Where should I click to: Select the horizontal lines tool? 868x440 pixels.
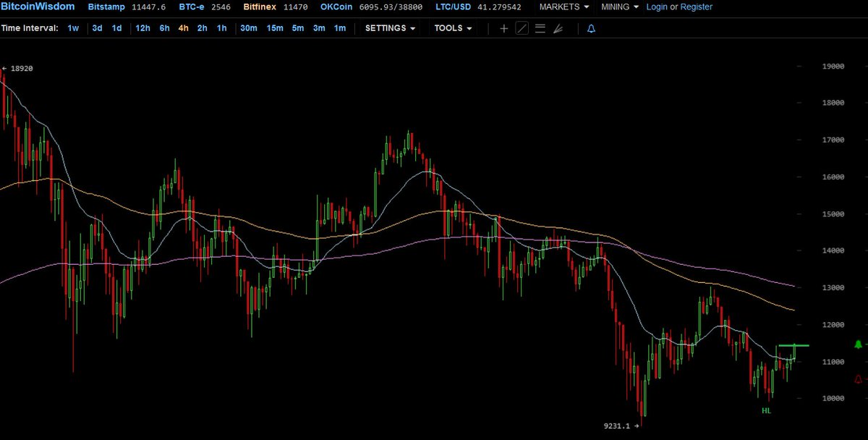click(x=540, y=29)
